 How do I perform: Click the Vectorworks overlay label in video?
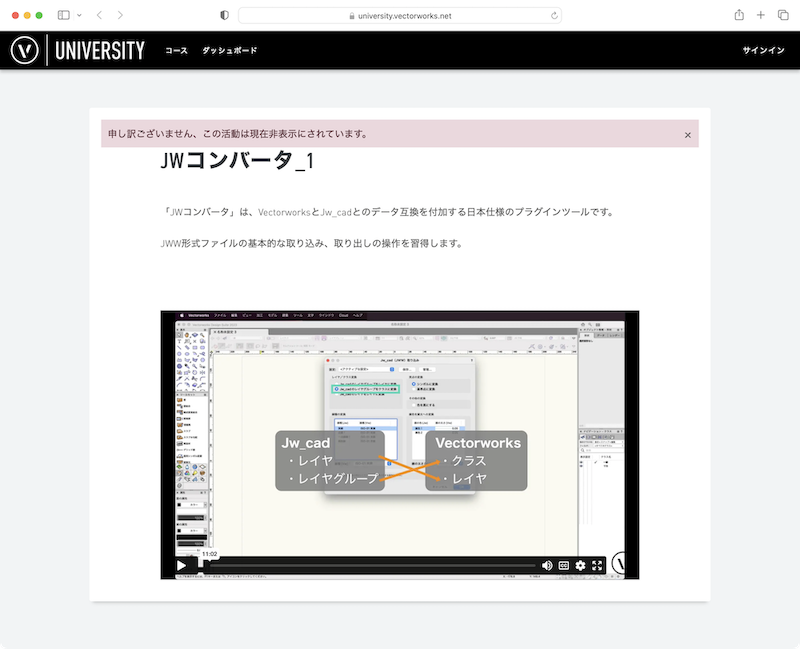coord(478,443)
